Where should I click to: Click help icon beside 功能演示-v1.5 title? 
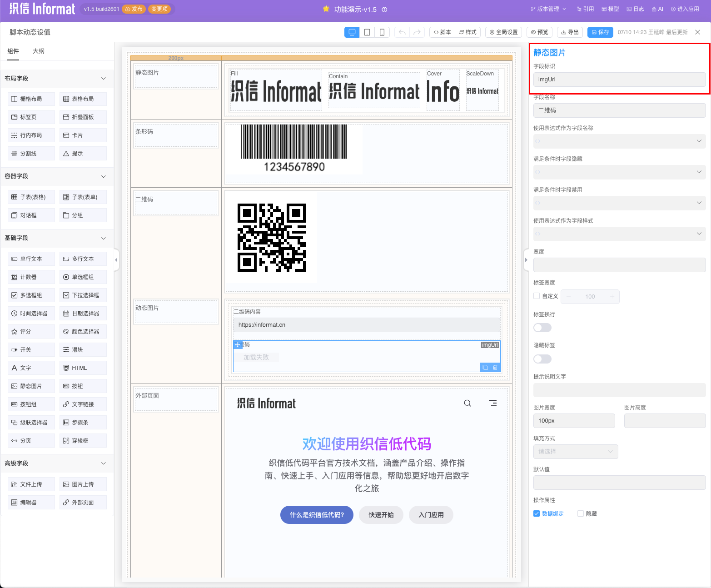point(384,10)
